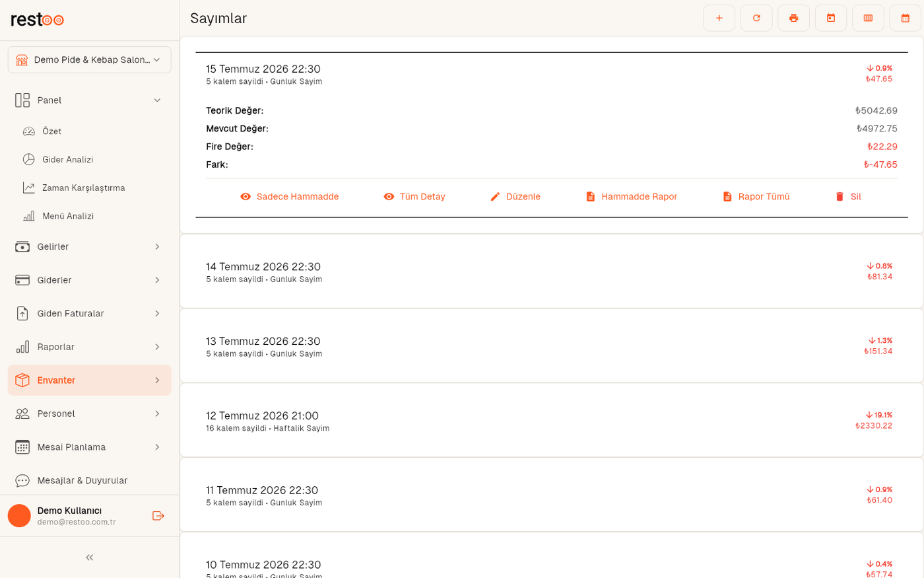Viewport: 924px width, 578px height.
Task: Expand the Gelirler menu
Action: point(90,247)
